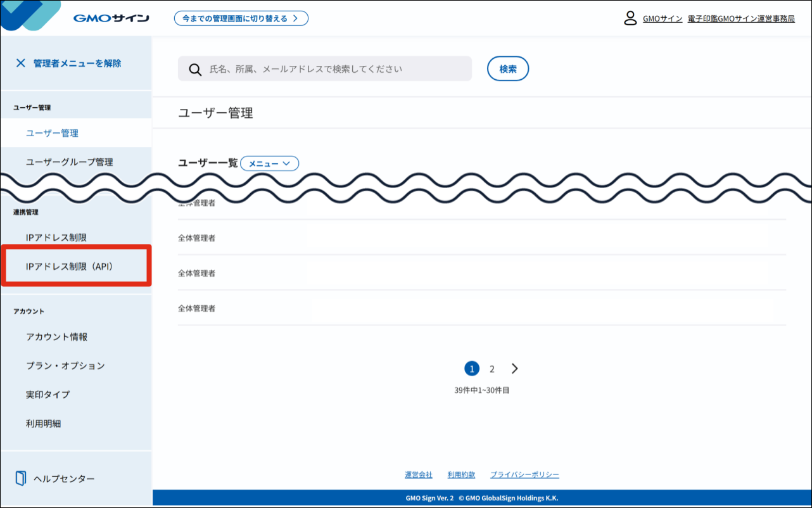The height and width of the screenshot is (508, 812).
Task: Click the Help Center book icon
Action: point(21,478)
